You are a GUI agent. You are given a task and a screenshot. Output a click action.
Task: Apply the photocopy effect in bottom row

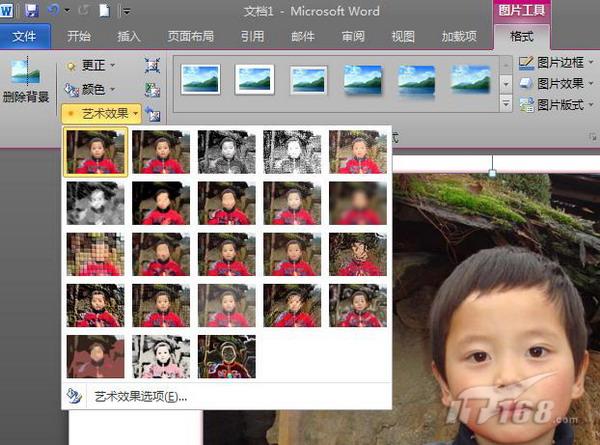click(161, 357)
